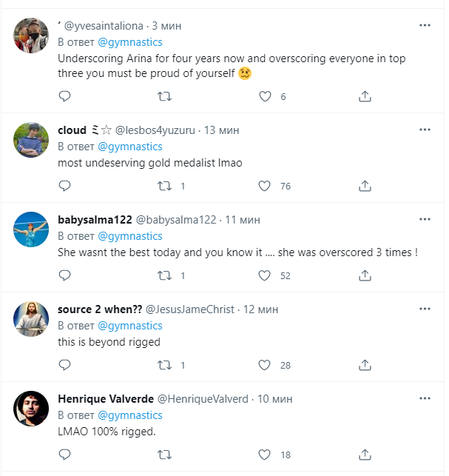
Task: Like the 'this is beyond rigged' tweet
Action: [x=265, y=365]
